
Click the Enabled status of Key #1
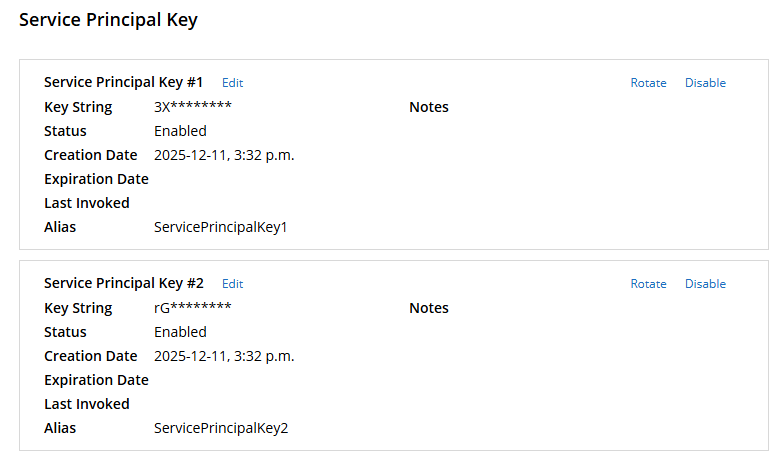tap(180, 131)
